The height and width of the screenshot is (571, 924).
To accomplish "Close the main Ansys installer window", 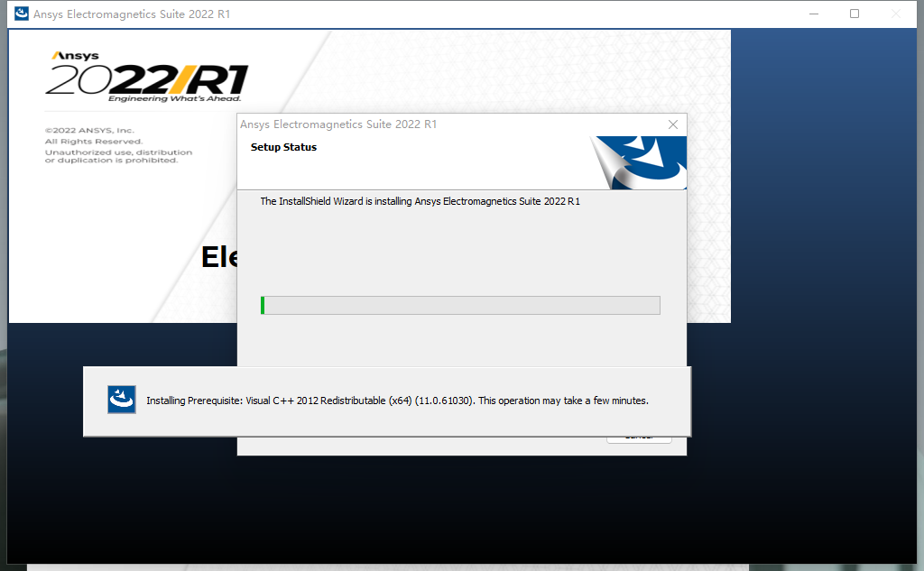I will (x=896, y=14).
